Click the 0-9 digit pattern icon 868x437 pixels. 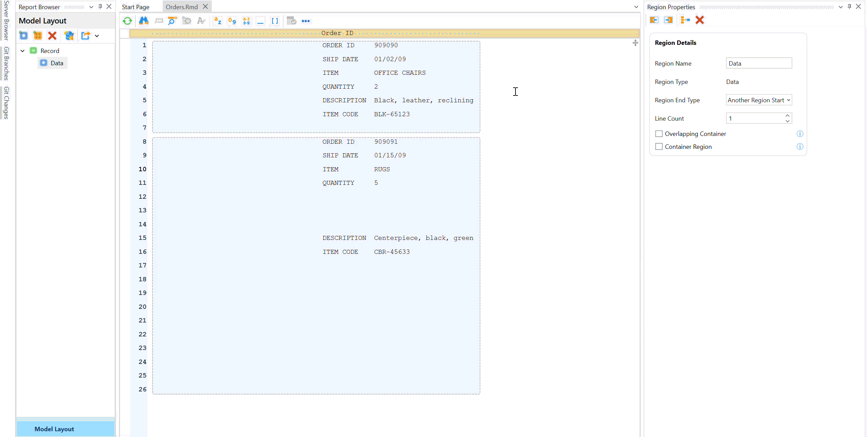pos(232,21)
